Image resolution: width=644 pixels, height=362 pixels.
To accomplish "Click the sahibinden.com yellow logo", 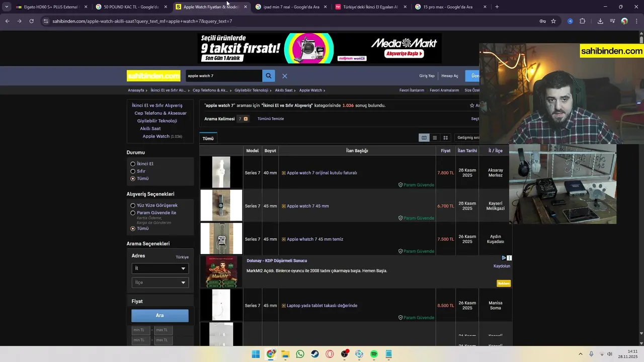I will (153, 76).
